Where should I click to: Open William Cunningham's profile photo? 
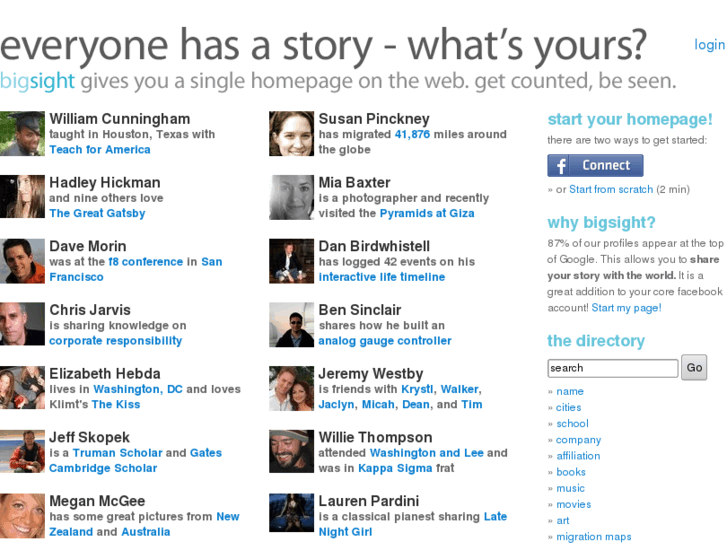tap(22, 134)
